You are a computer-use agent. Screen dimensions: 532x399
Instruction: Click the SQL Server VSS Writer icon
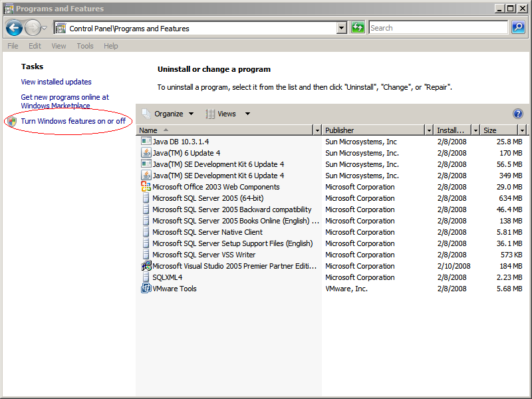tap(146, 255)
